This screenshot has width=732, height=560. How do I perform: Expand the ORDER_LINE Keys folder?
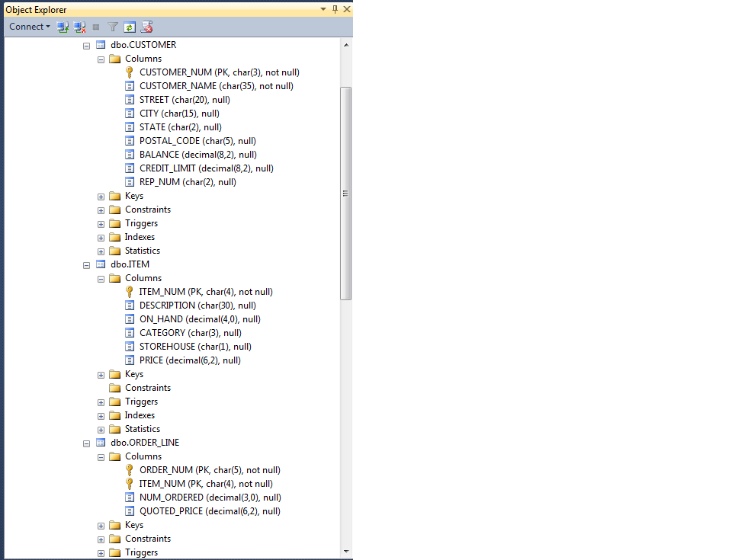[101, 526]
